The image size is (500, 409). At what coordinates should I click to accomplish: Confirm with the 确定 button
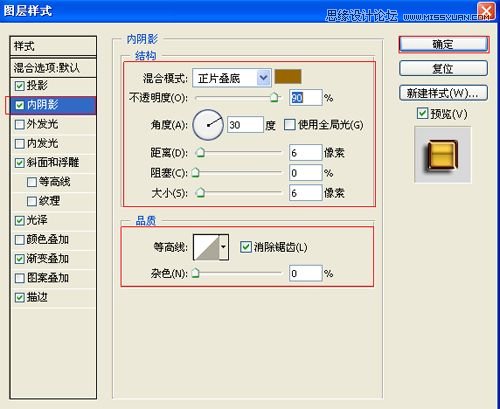[444, 44]
